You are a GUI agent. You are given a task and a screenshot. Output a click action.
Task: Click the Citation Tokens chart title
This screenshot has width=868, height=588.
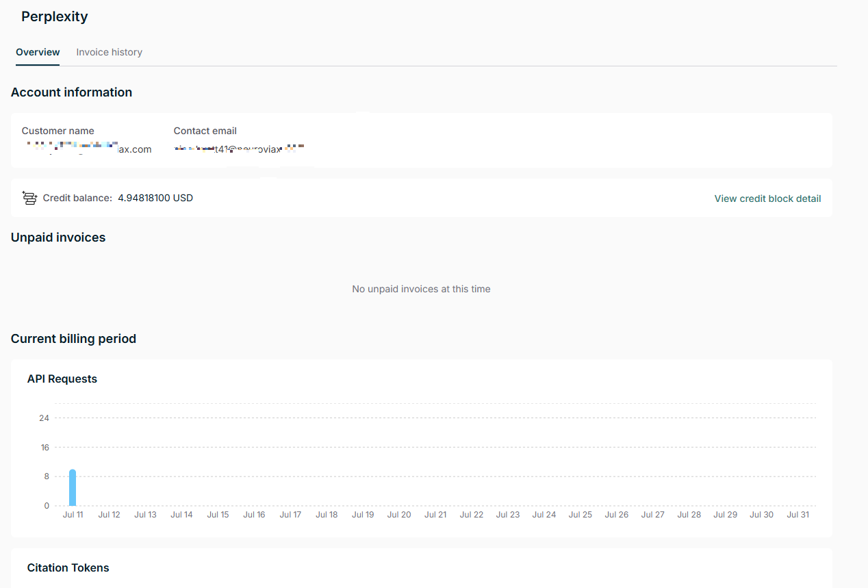pyautogui.click(x=68, y=567)
